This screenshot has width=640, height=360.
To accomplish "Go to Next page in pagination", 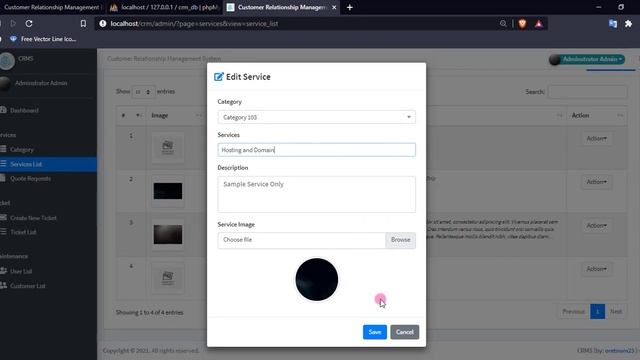I will pyautogui.click(x=616, y=311).
